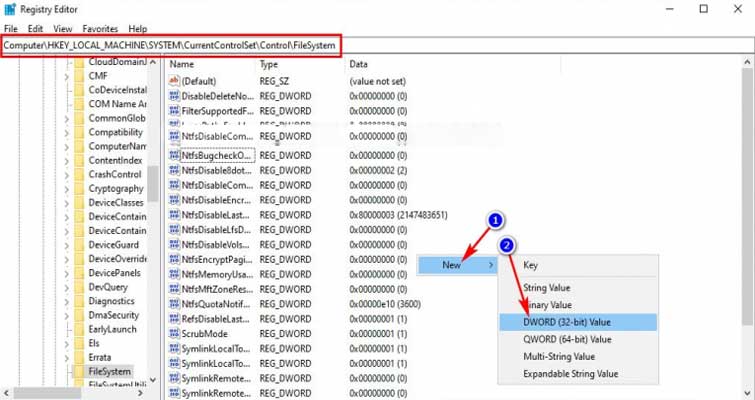
Task: Expand the Compatibility tree node chevron
Action: tap(67, 132)
